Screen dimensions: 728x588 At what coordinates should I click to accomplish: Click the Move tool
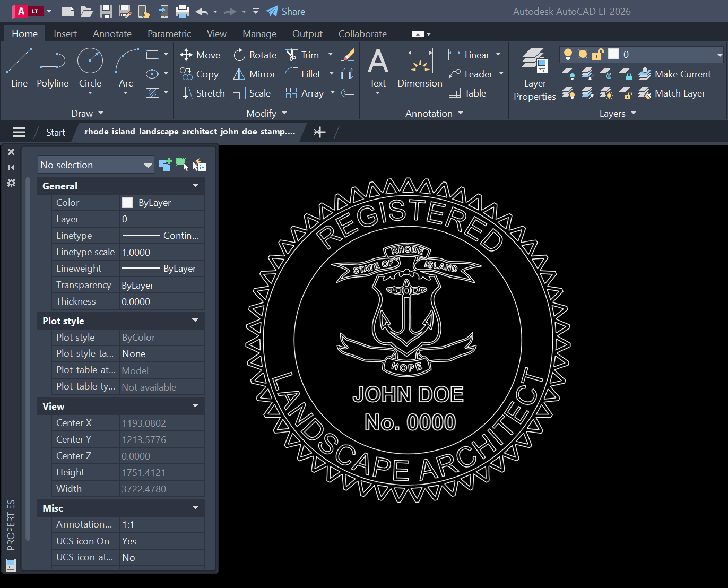point(200,55)
